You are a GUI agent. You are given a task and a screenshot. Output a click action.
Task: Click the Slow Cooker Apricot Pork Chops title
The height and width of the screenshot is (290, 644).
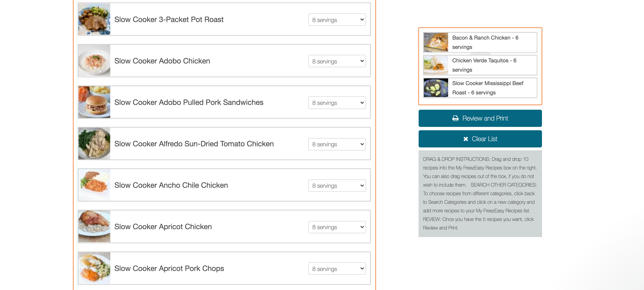coord(169,268)
